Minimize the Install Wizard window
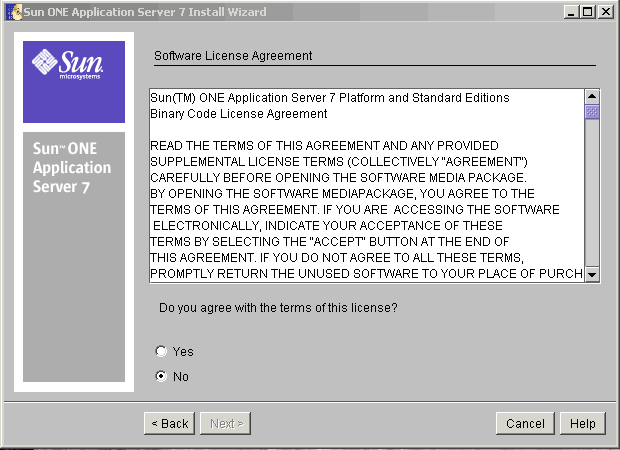 [571, 12]
